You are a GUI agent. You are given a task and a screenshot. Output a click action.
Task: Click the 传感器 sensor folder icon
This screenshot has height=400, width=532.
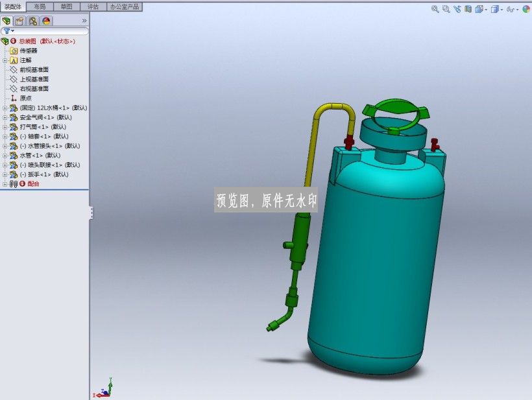(14, 51)
